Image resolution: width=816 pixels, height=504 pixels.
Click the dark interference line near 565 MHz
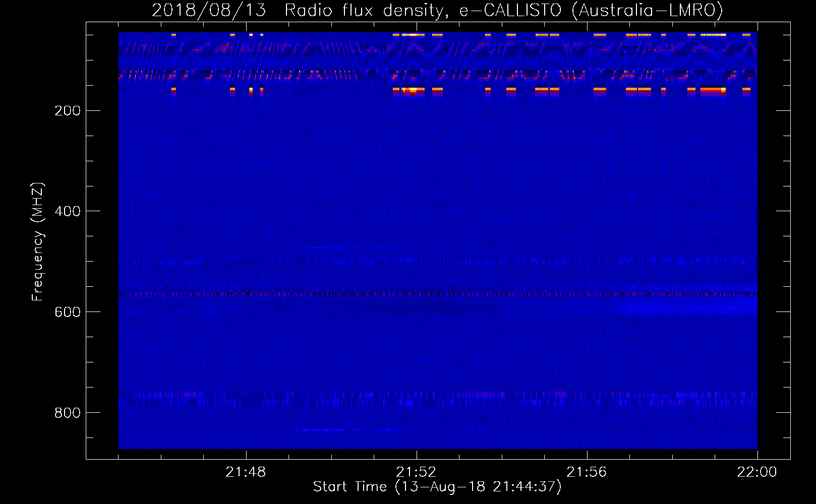[x=438, y=293]
